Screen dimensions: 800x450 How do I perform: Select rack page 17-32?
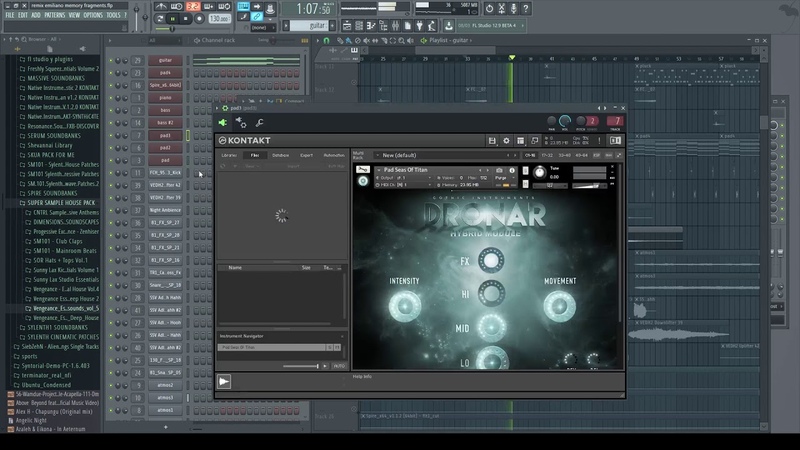click(547, 155)
